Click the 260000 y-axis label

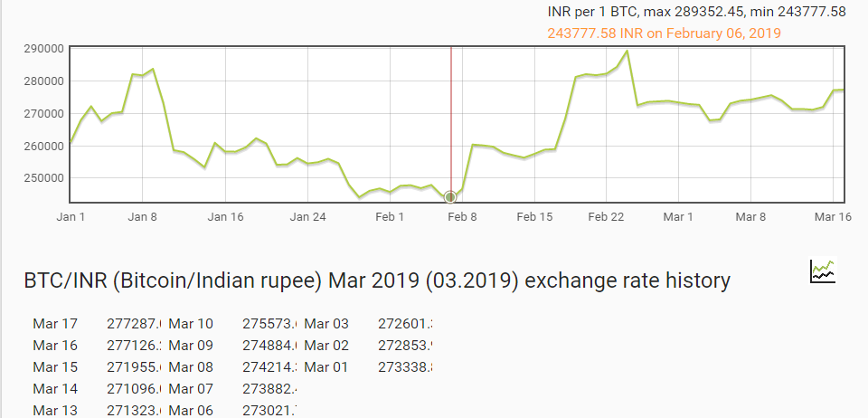tap(43, 147)
